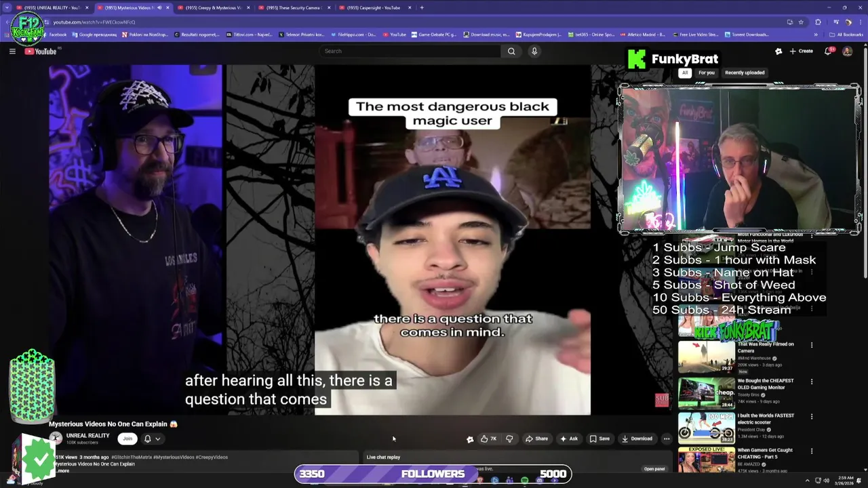Open 'That Was Really Filmed on Camera' thumbnail
This screenshot has width=868, height=488.
706,357
